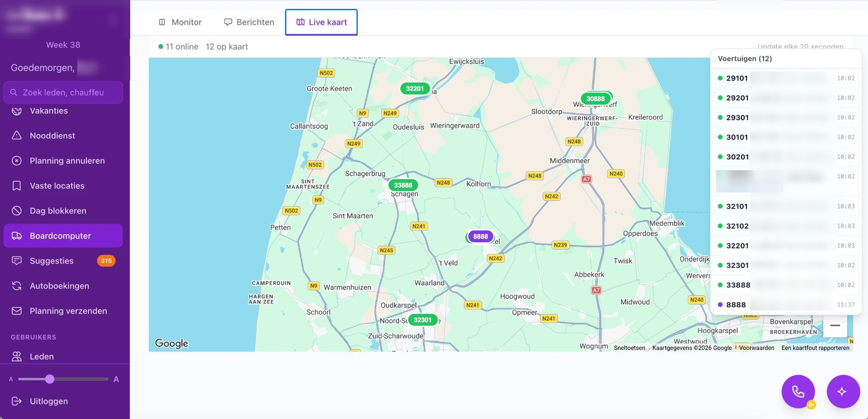868x419 pixels.
Task: Switch to the Monitor tab
Action: 180,22
